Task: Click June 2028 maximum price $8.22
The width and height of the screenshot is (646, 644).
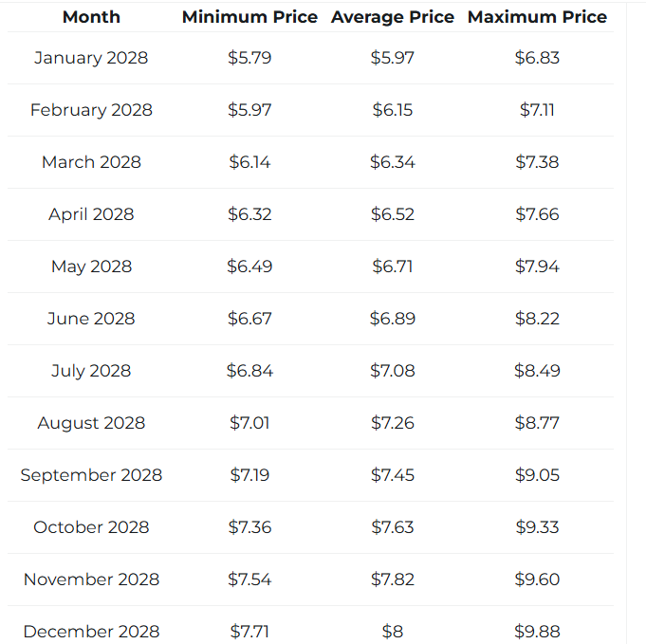Action: tap(537, 319)
